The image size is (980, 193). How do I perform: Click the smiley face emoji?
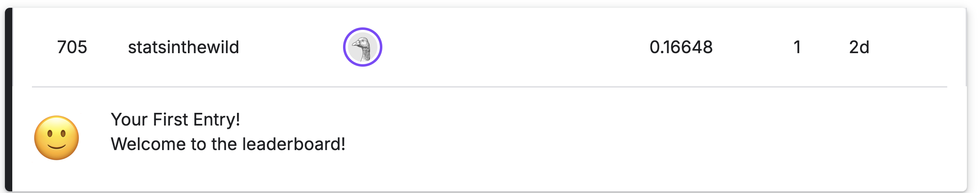tap(56, 138)
